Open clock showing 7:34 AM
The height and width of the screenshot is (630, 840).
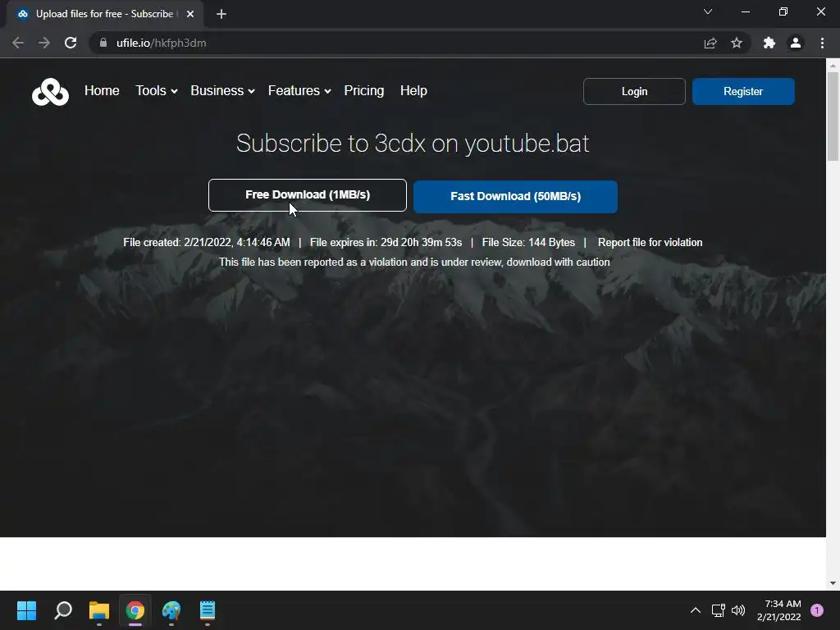[779, 610]
